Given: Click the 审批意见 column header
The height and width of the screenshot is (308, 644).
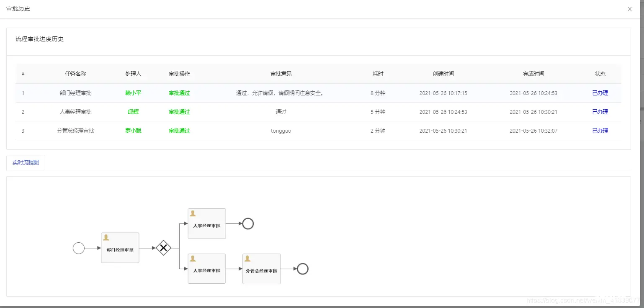Looking at the screenshot, I should click(x=281, y=74).
